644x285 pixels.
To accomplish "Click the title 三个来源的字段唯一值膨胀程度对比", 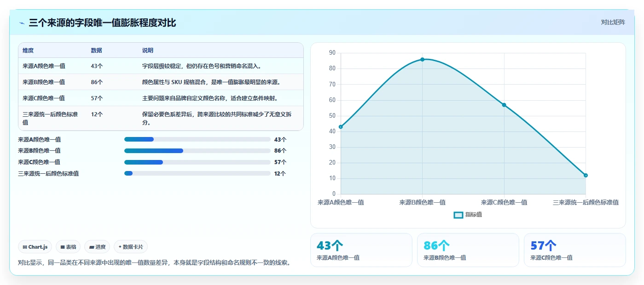I will (x=102, y=23).
